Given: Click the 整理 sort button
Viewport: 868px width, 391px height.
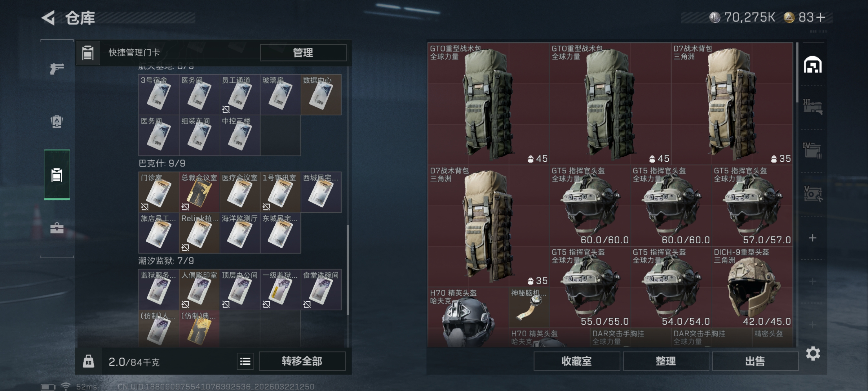Looking at the screenshot, I should (x=666, y=361).
